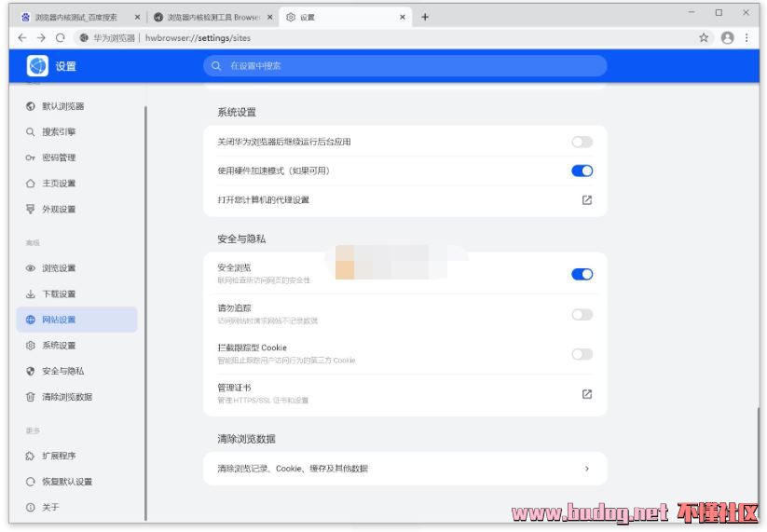Screen dimensions: 767x532
Task: Open proxy settings via external link icon
Action: point(587,200)
